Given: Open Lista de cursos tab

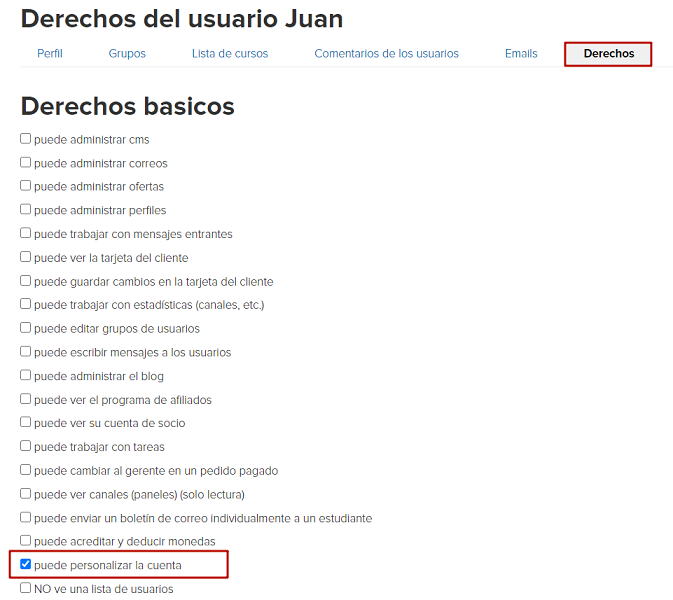Looking at the screenshot, I should coord(230,54).
